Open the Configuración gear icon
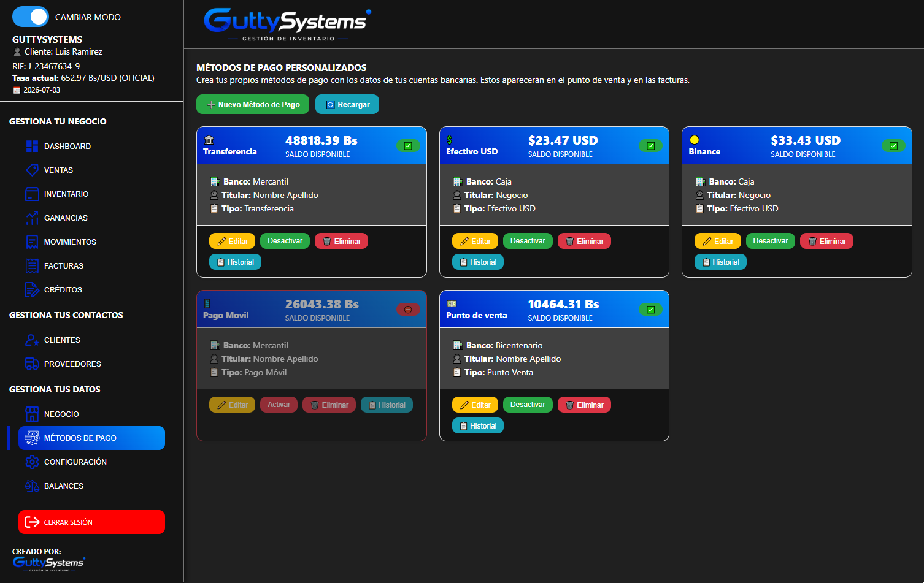 [x=33, y=462]
